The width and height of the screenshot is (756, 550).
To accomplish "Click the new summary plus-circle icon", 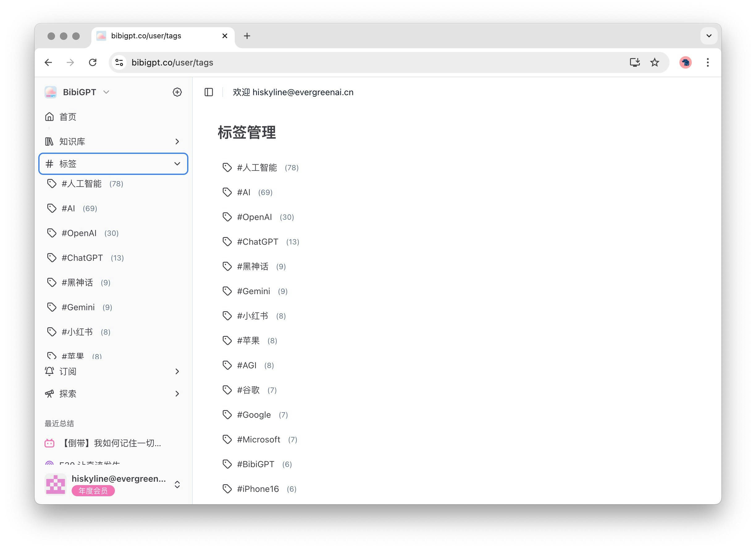I will (177, 92).
